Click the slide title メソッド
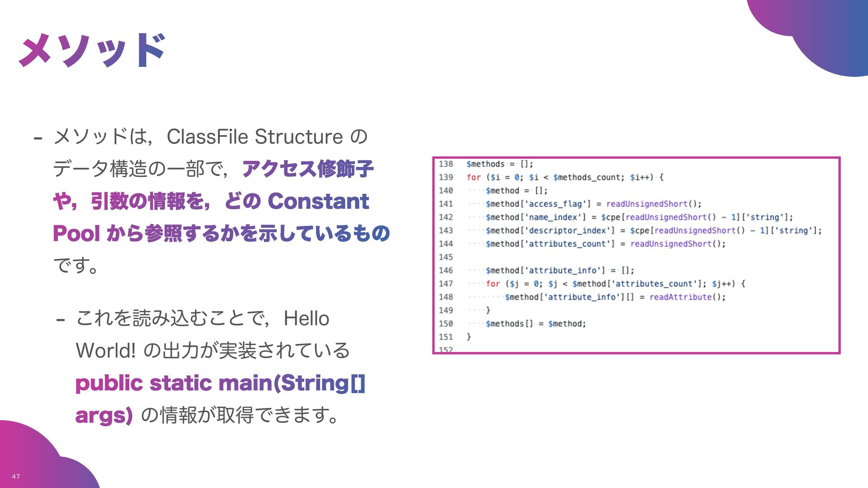 pos(93,50)
